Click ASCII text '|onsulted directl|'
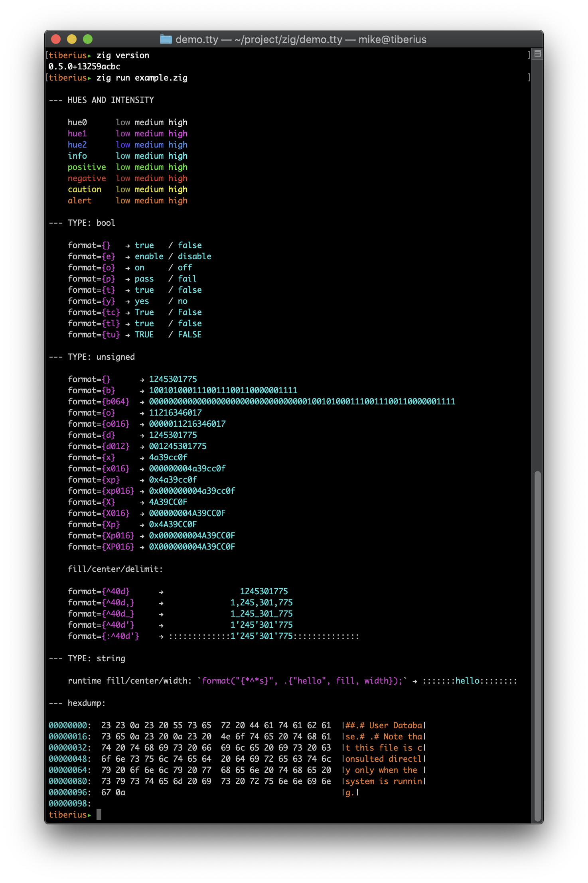This screenshot has width=588, height=883. (x=384, y=759)
